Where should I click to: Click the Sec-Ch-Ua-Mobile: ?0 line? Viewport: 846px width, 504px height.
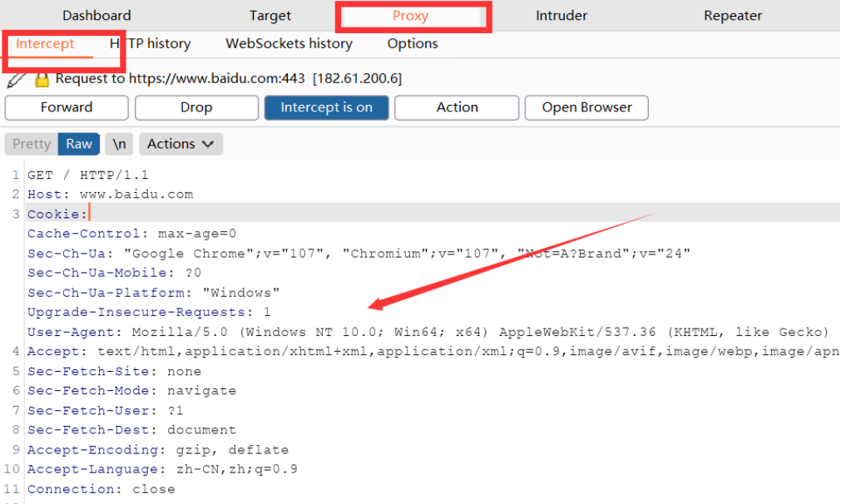click(x=115, y=273)
